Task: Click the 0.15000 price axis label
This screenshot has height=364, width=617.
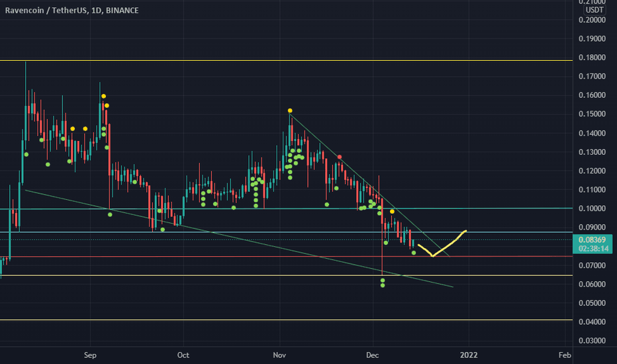Action: tap(592, 114)
